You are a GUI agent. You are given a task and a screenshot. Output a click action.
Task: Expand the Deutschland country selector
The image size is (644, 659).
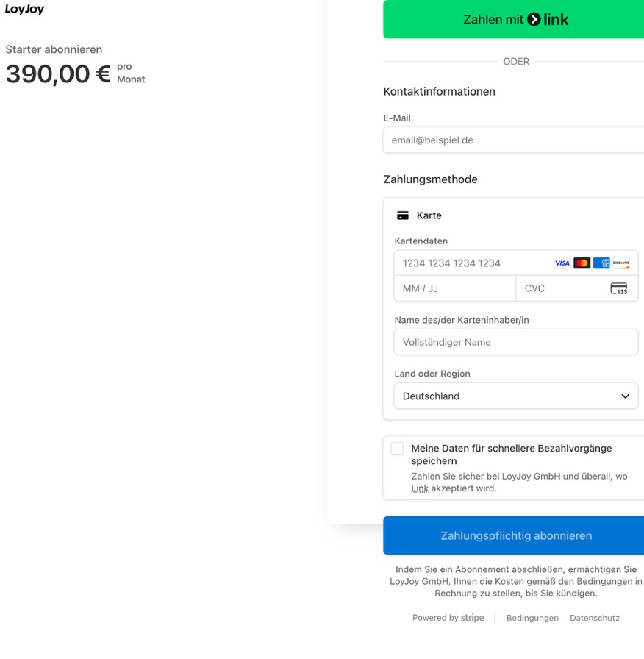[515, 396]
